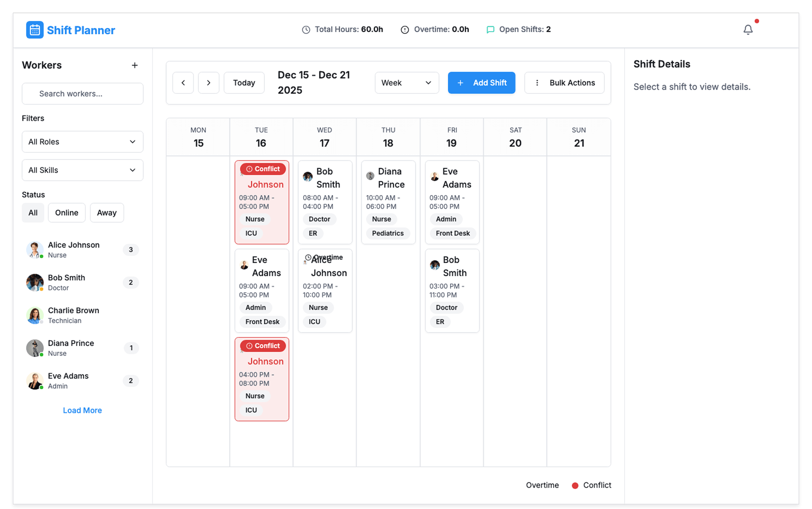Open the notifications bell

tap(748, 30)
